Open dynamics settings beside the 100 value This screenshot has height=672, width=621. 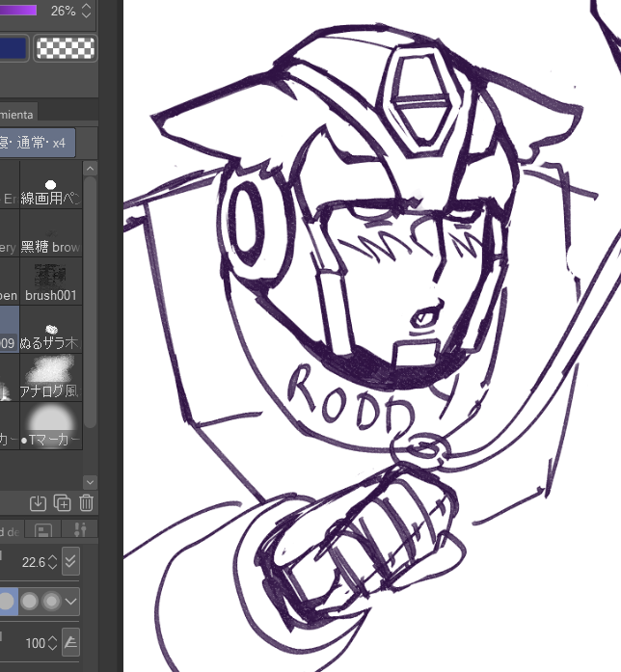coord(70,642)
